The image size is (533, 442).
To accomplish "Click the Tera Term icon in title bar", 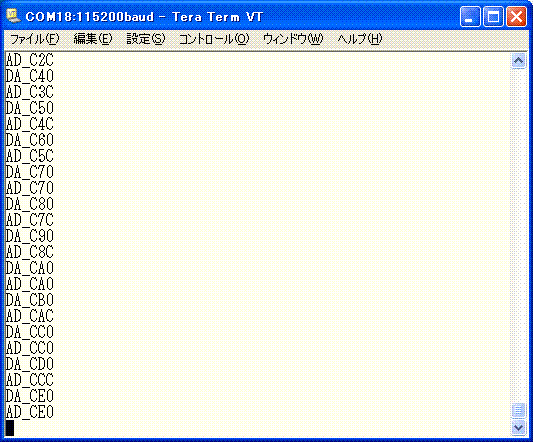I will point(14,16).
